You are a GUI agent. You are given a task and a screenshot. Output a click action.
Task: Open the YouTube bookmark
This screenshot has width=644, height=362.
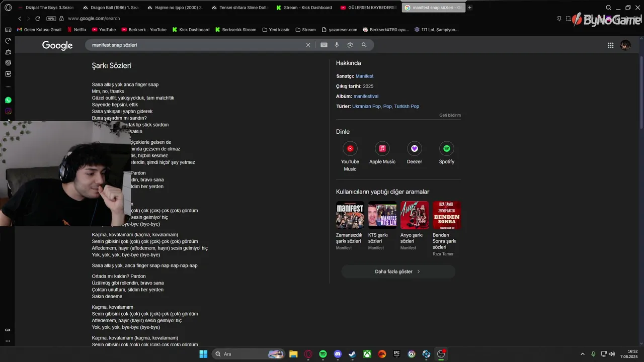(104, 30)
